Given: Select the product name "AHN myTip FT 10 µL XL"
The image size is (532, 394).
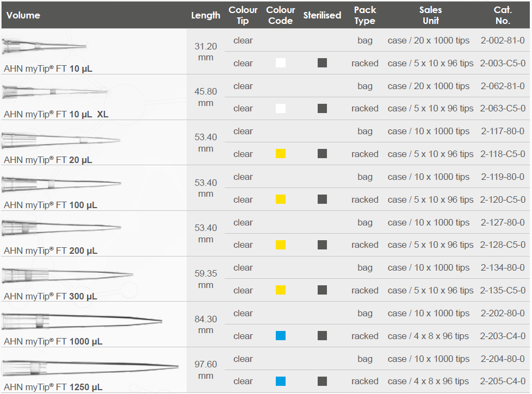Looking at the screenshot, I should [57, 114].
